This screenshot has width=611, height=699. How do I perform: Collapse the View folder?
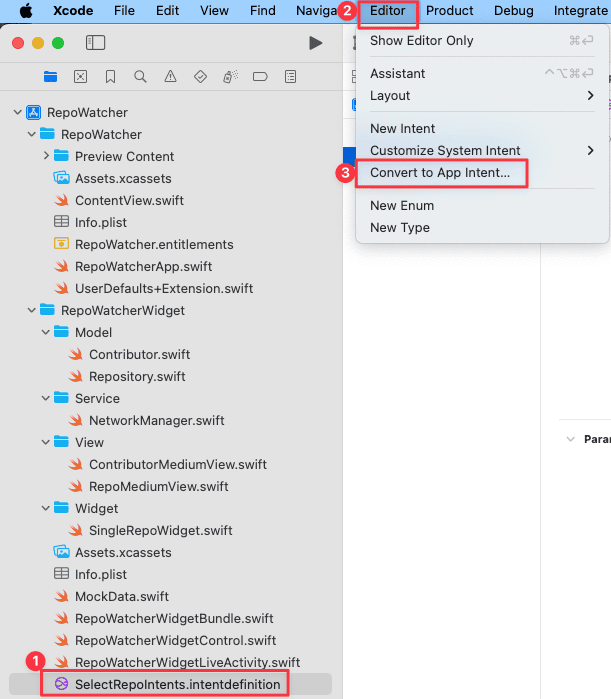tap(46, 442)
